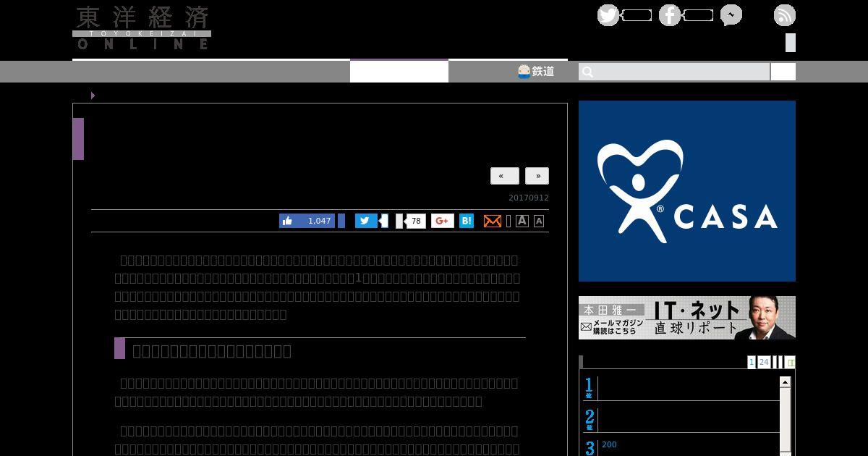Click the ranking list scroll up arrow
The height and width of the screenshot is (456, 868).
pos(785,381)
